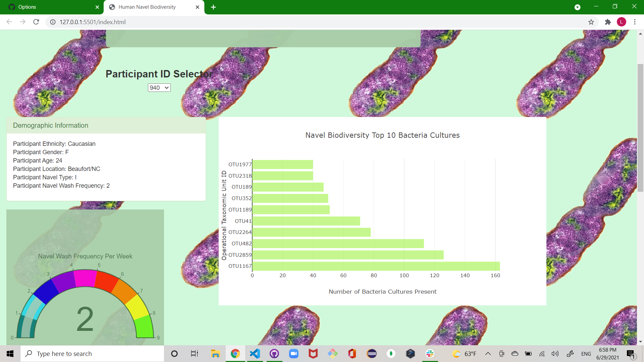Select the Human Navel Biodiversity tab
The width and height of the screenshot is (644, 362).
(x=154, y=7)
